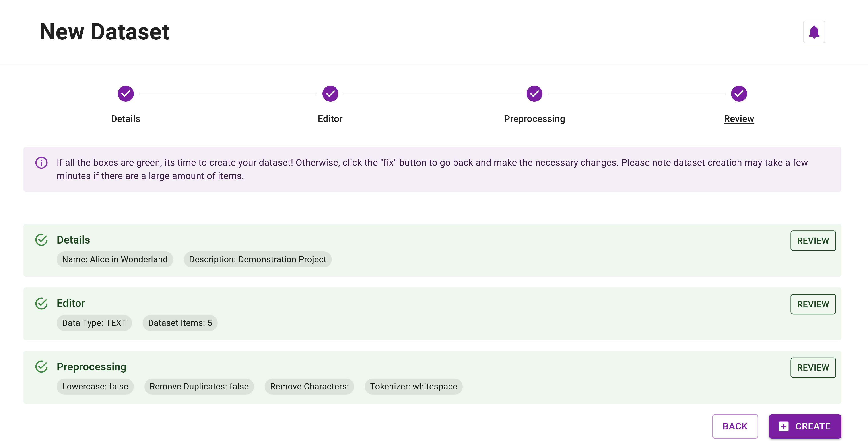Click the REVIEW button for Details
The width and height of the screenshot is (868, 441).
[814, 240]
